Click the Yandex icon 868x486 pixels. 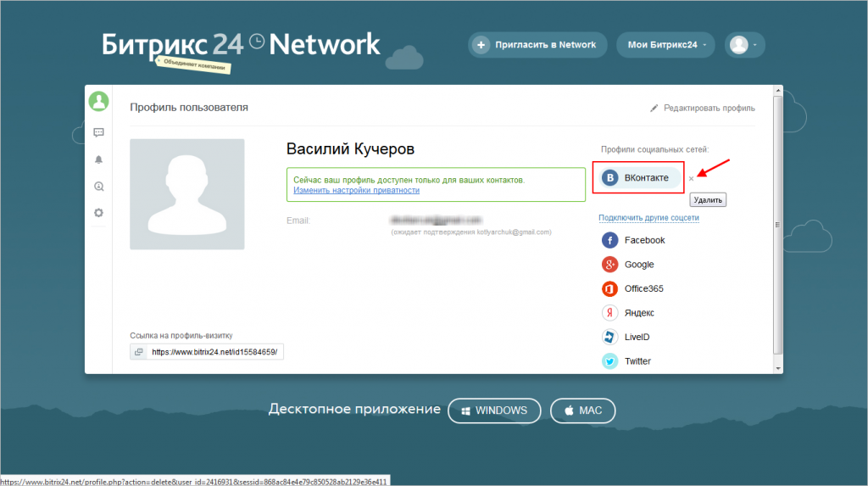[x=609, y=312]
